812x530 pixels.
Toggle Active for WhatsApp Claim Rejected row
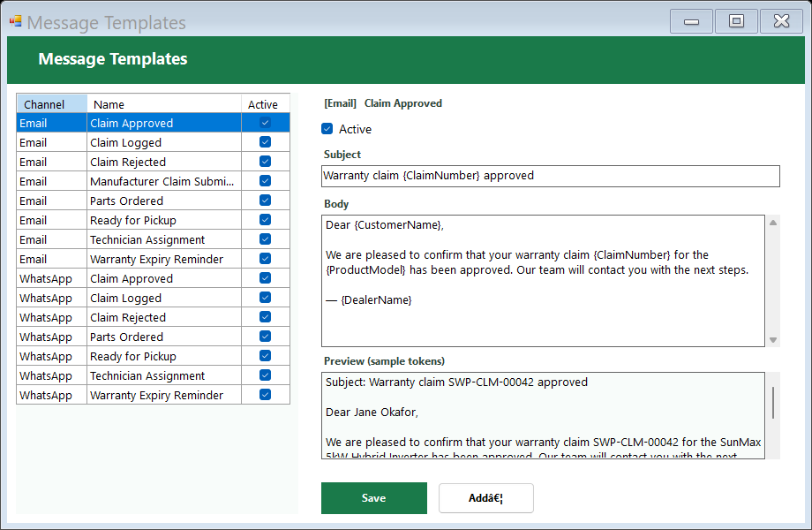click(265, 317)
